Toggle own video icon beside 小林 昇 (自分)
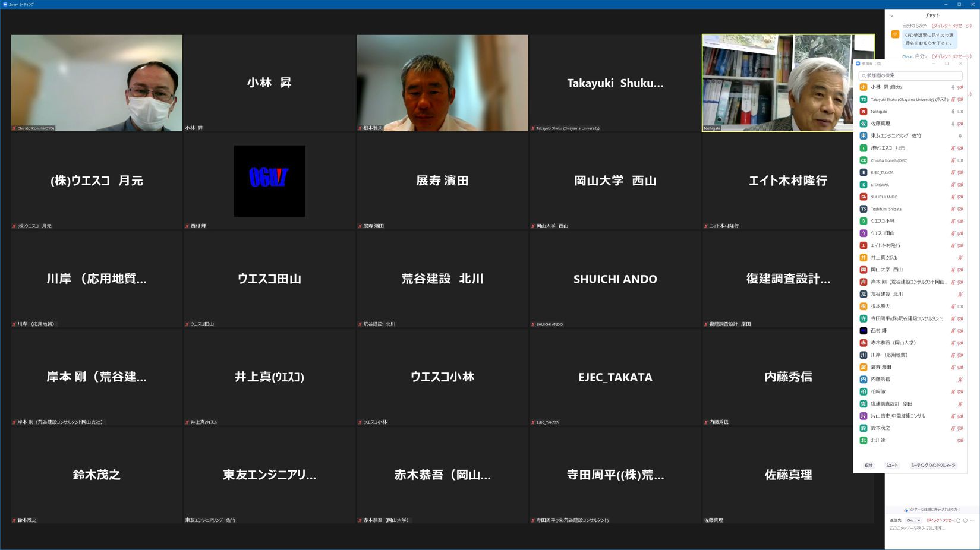Image resolution: width=980 pixels, height=550 pixels. coord(960,87)
